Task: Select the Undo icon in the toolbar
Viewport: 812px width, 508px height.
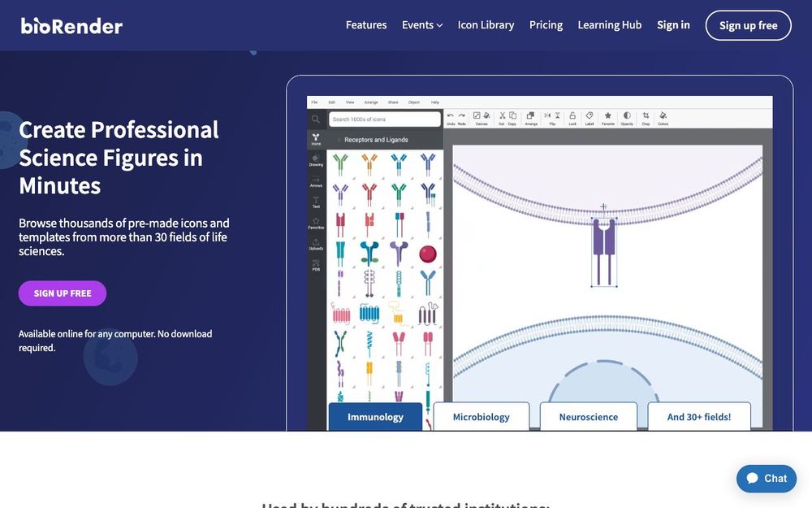Action: [450, 115]
